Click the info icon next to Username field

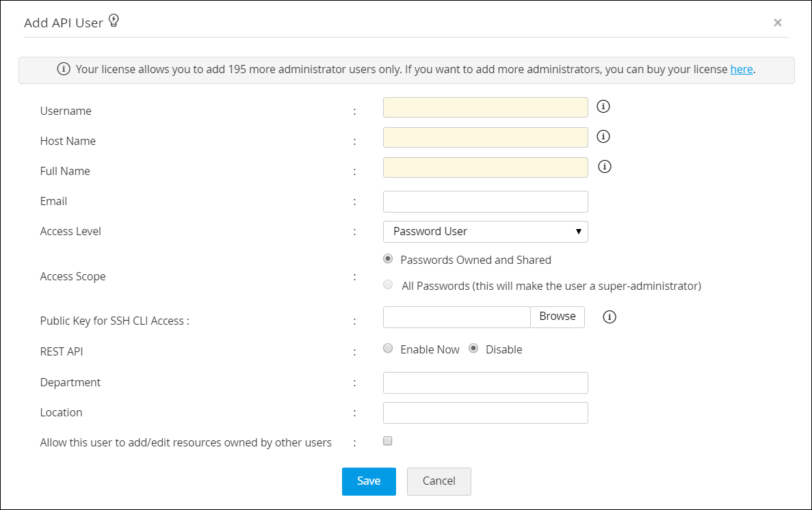coord(603,106)
